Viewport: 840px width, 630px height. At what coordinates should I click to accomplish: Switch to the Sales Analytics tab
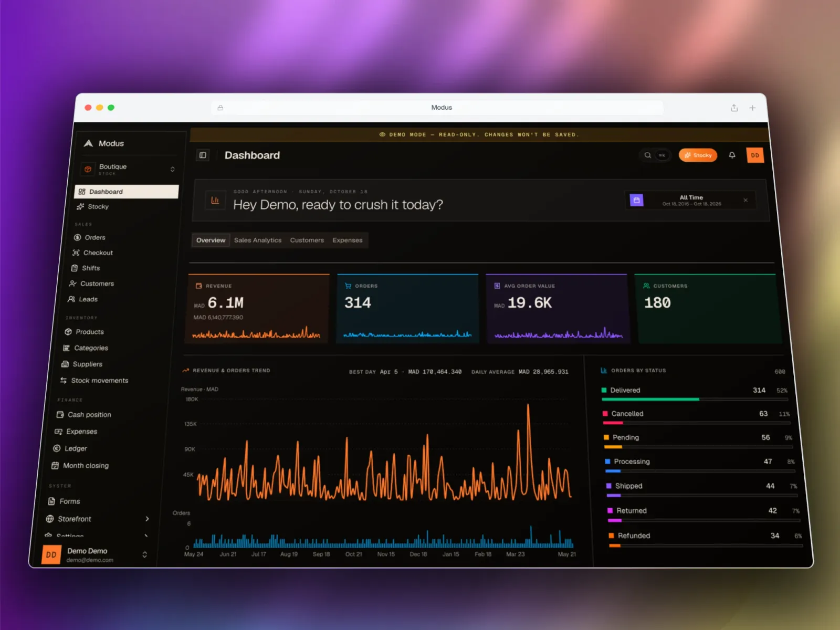(x=257, y=240)
